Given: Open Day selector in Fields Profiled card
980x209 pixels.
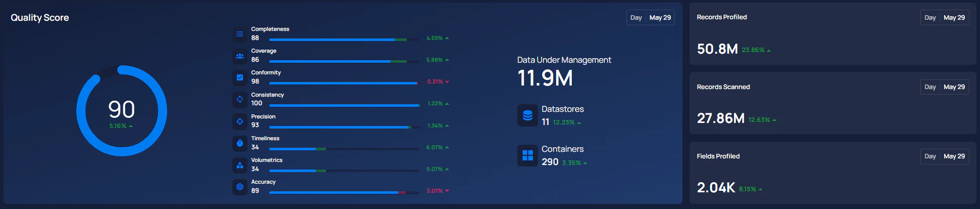Looking at the screenshot, I should [930, 156].
